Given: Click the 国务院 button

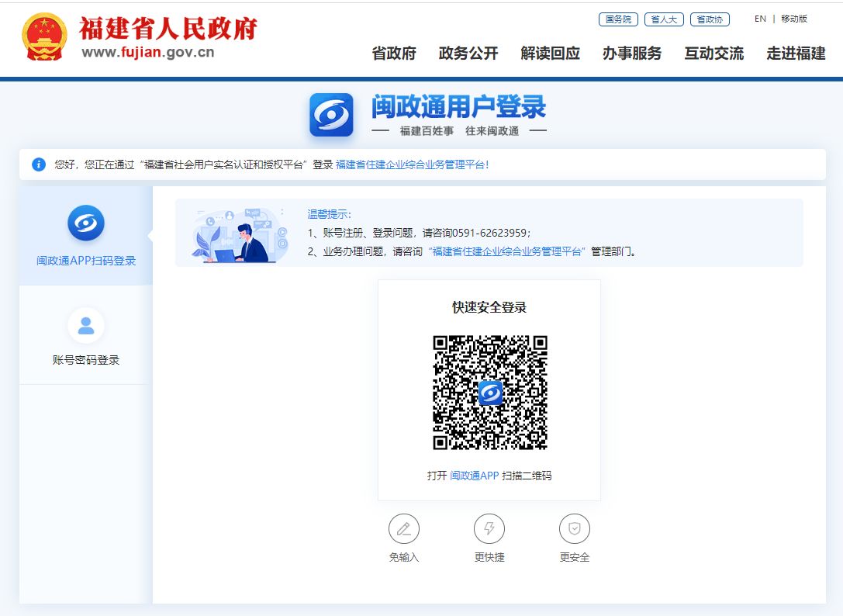Looking at the screenshot, I should 618,19.
